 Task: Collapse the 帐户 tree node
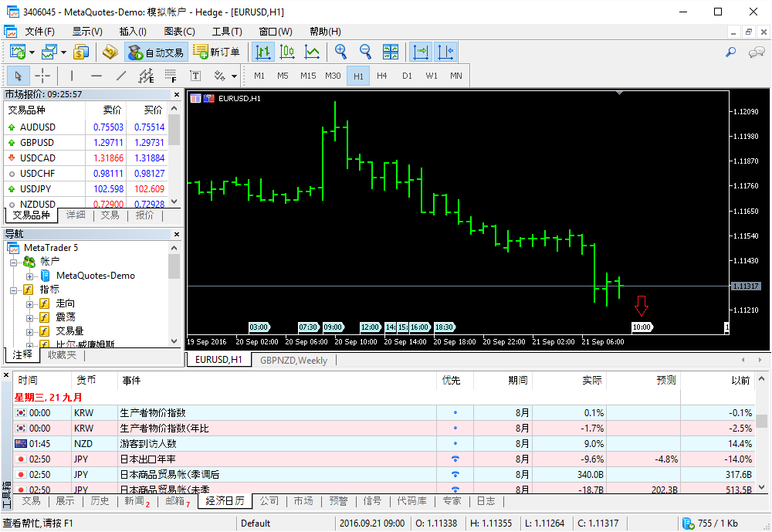coord(14,262)
